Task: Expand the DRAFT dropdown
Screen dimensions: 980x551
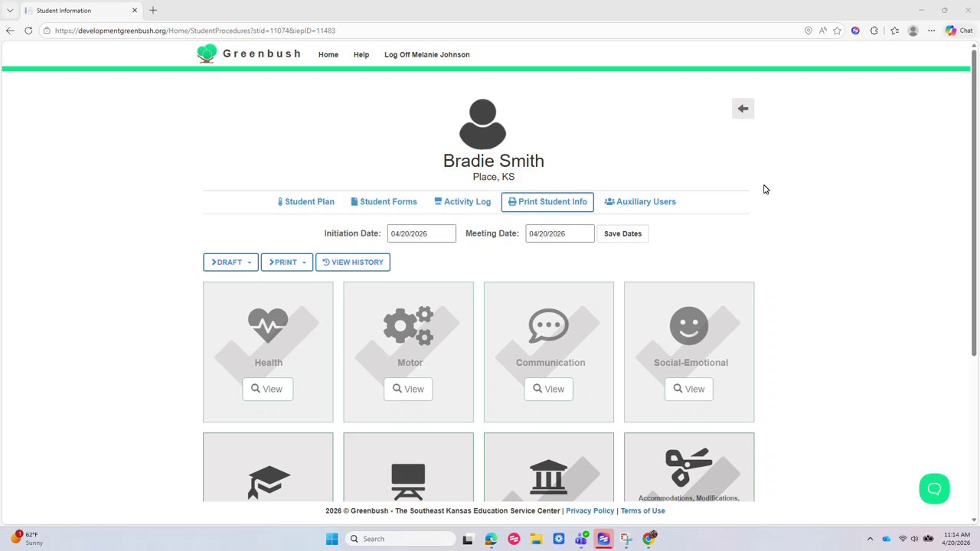Action: coord(230,262)
